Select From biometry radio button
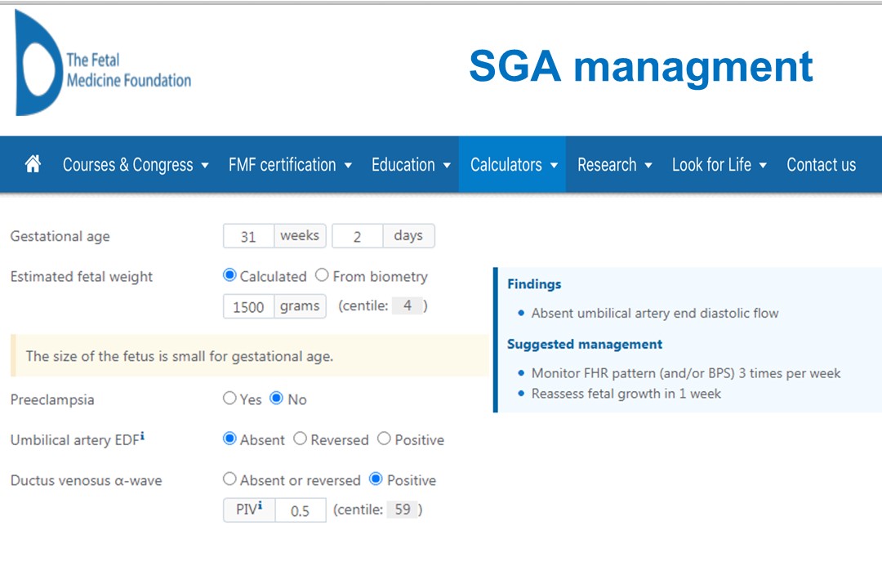Image resolution: width=882 pixels, height=588 pixels. (322, 276)
